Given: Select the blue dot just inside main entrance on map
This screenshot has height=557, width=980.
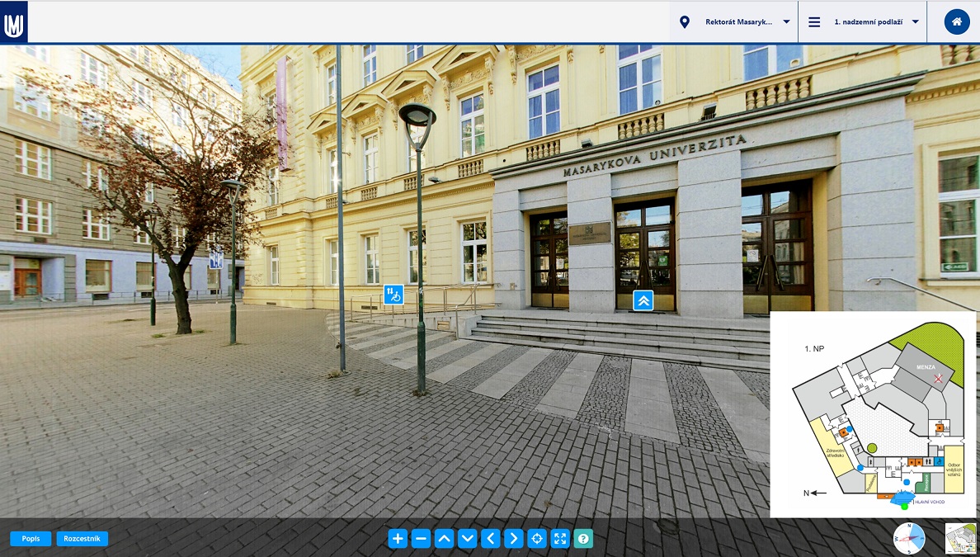Looking at the screenshot, I should pyautogui.click(x=907, y=482).
